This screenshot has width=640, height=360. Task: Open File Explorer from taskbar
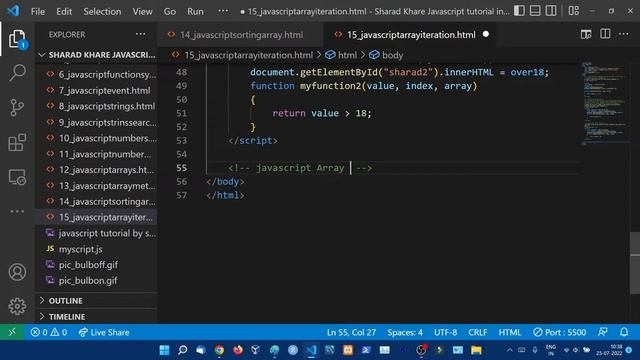[x=476, y=350]
